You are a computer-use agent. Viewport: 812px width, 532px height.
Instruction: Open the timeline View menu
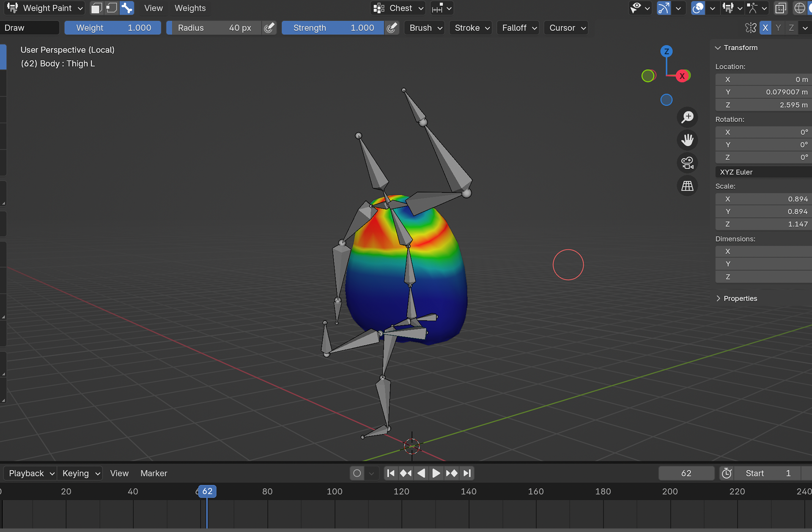pyautogui.click(x=119, y=473)
